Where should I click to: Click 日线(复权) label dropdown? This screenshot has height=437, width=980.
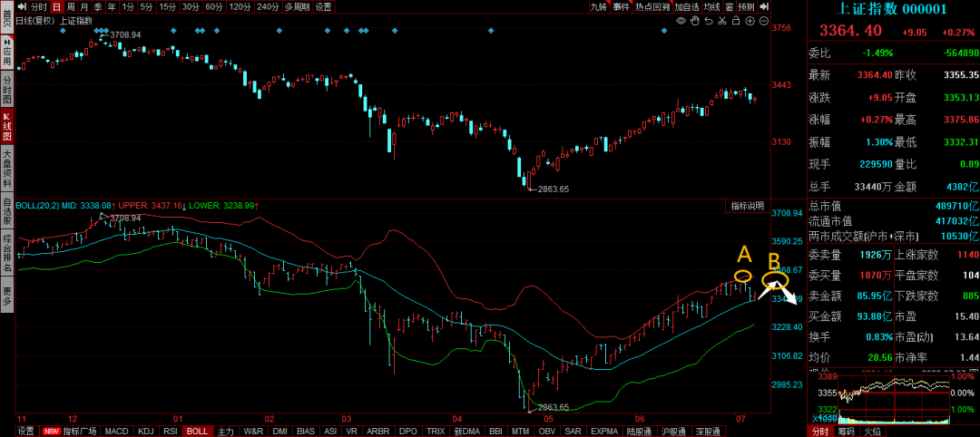tap(36, 21)
